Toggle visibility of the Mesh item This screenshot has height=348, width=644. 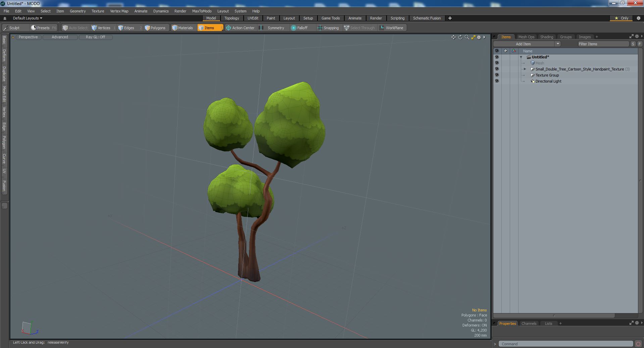[497, 63]
